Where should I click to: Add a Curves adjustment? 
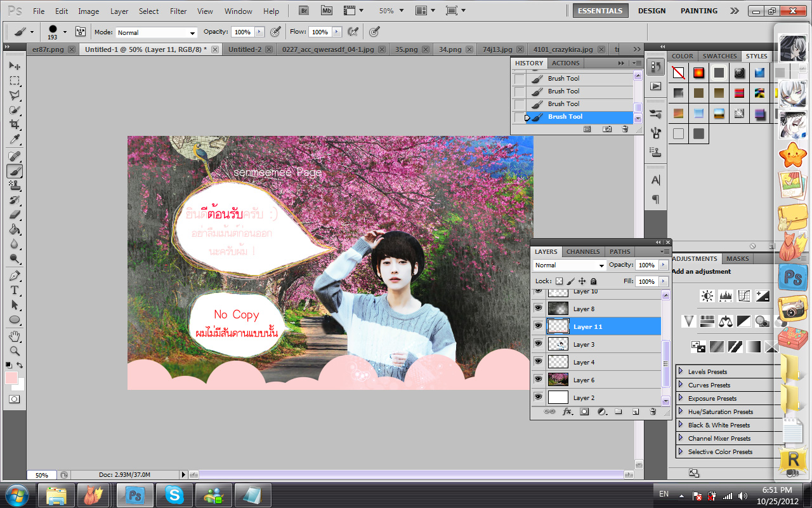coord(743,296)
